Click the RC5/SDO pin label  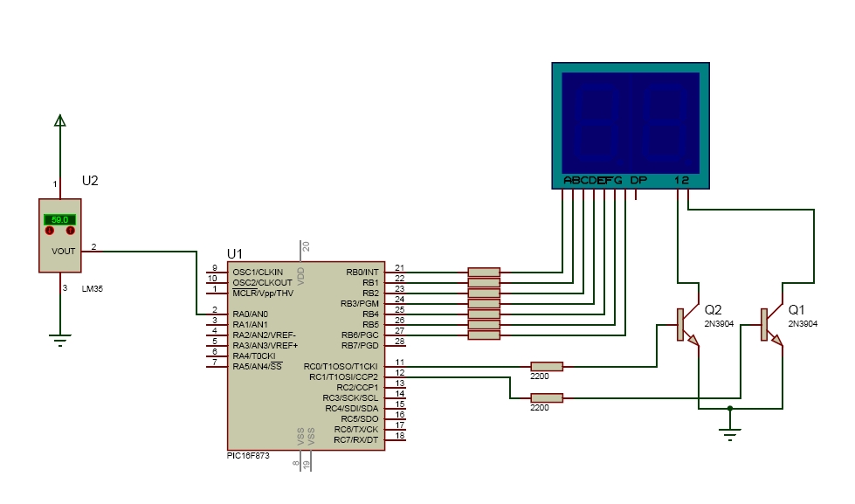click(359, 419)
